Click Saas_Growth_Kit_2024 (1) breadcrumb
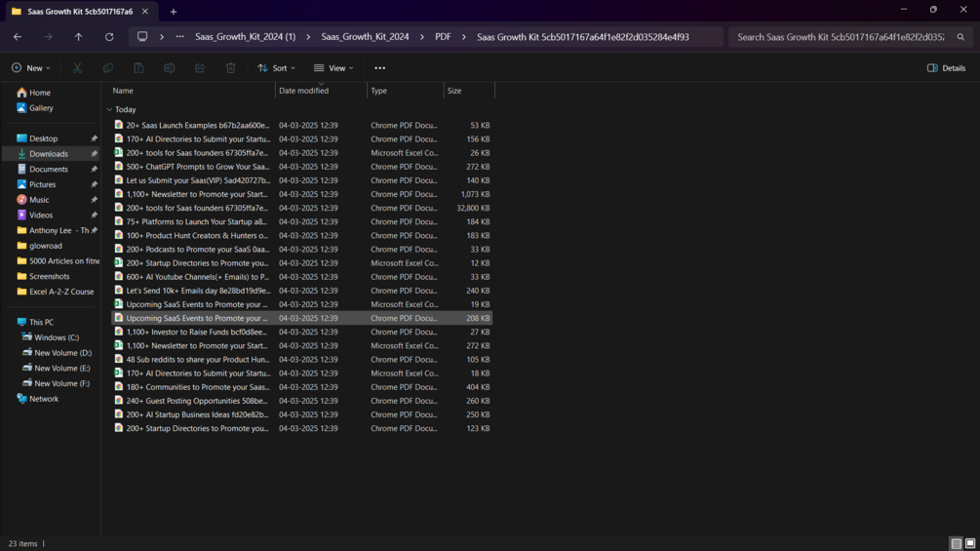 pyautogui.click(x=245, y=37)
